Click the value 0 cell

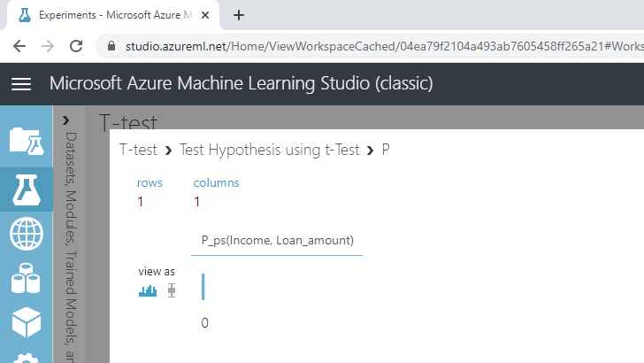point(204,323)
